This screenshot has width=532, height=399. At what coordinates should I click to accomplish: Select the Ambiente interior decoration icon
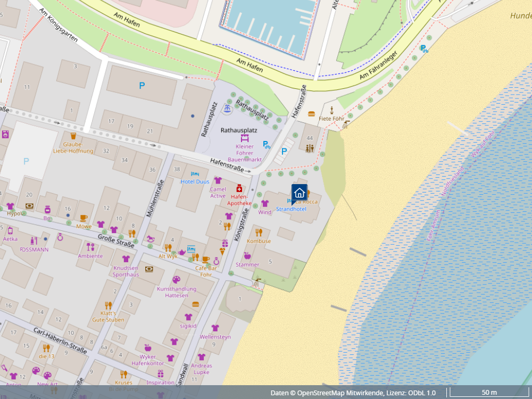90,247
